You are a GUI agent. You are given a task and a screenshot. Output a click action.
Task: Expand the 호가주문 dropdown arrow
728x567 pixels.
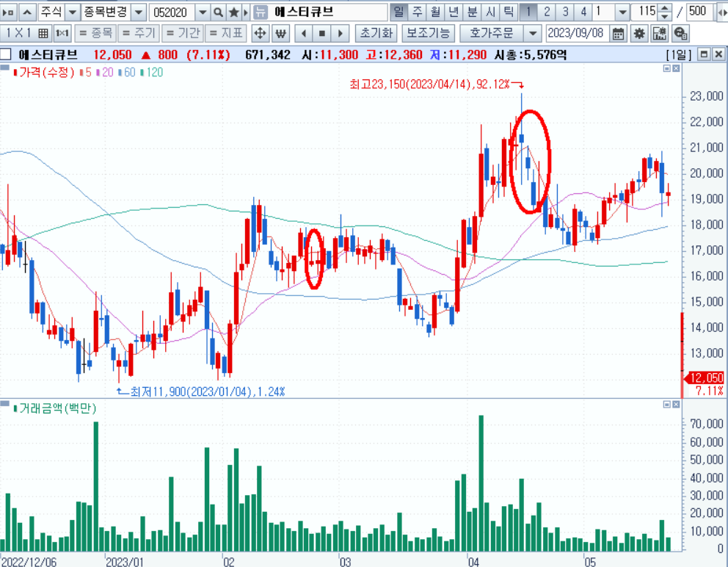coord(533,34)
